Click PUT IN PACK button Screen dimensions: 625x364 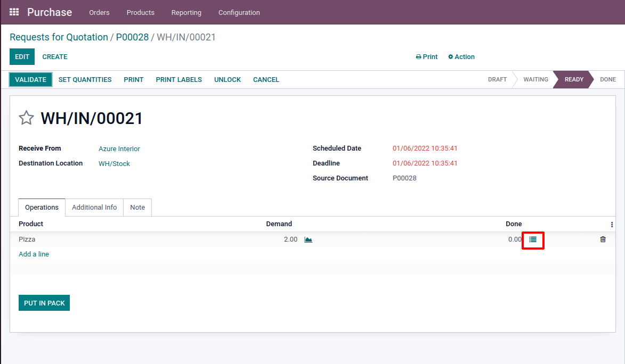[x=44, y=303]
